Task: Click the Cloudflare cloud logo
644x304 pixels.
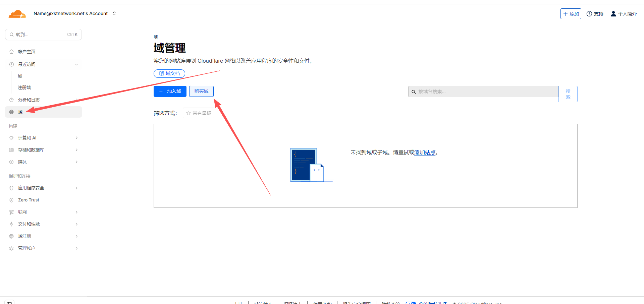Action: (x=17, y=14)
